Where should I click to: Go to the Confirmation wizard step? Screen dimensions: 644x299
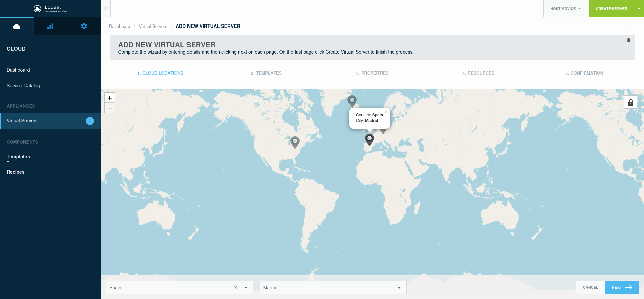coord(584,73)
